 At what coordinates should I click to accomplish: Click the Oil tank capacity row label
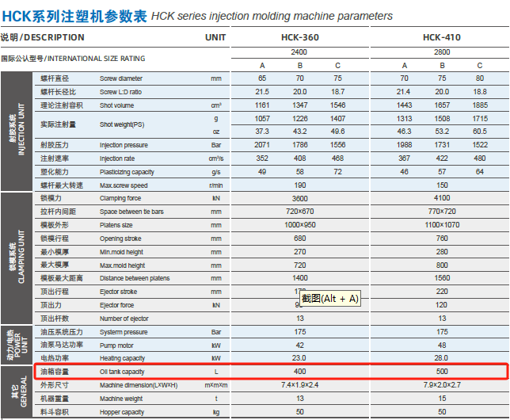122,372
